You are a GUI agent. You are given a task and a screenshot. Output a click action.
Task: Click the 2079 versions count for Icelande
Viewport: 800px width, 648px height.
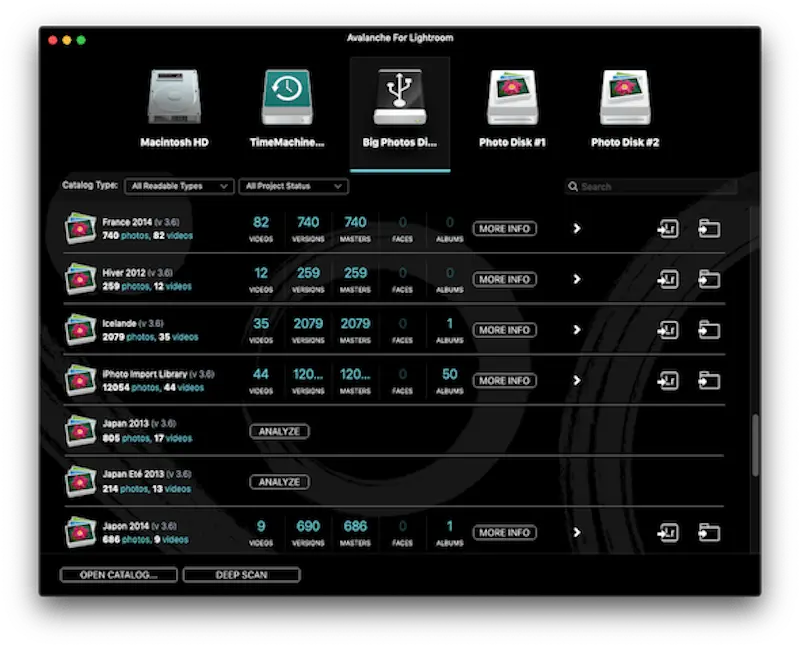pyautogui.click(x=308, y=324)
